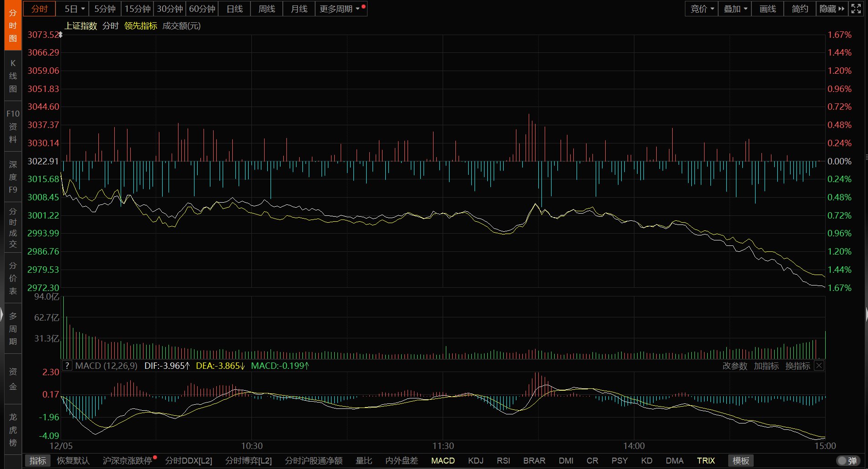Image resolution: width=868 pixels, height=469 pixels.
Task: Switch to 周线 weekly chart
Action: [267, 9]
